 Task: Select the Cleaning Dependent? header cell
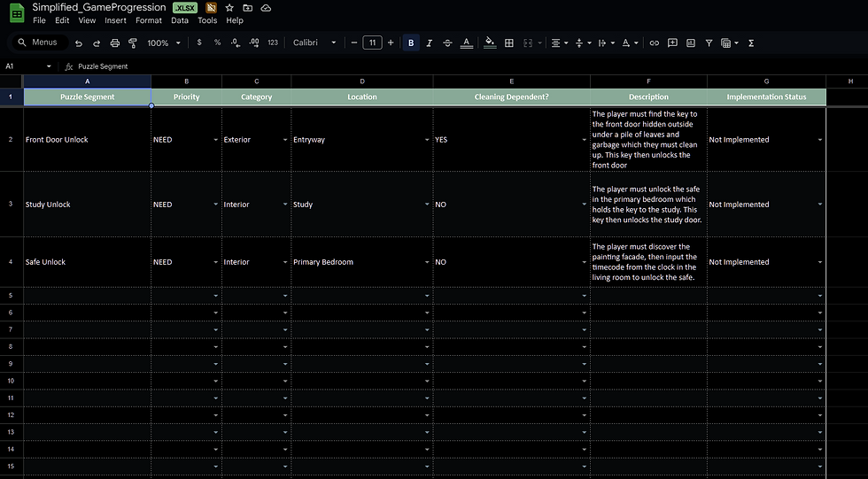pyautogui.click(x=512, y=97)
